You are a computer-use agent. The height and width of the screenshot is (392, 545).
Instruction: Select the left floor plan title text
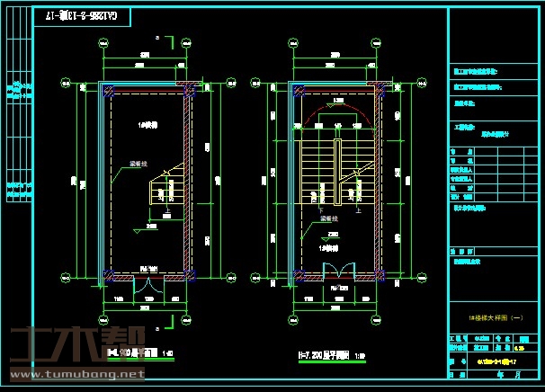click(135, 353)
